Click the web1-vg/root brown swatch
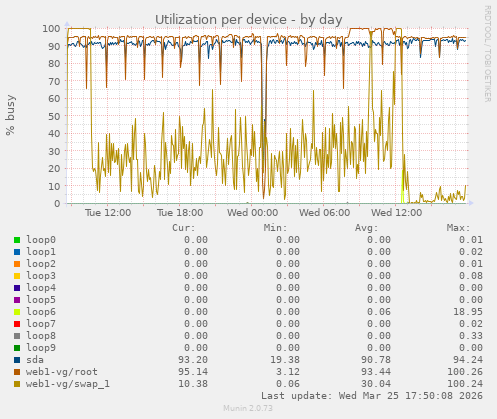Image resolution: width=497 pixels, height=419 pixels. pos(17,372)
